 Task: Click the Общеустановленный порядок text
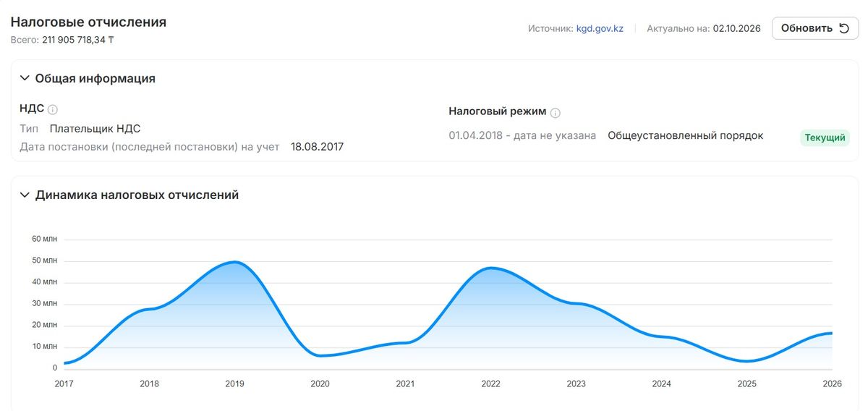coord(686,135)
